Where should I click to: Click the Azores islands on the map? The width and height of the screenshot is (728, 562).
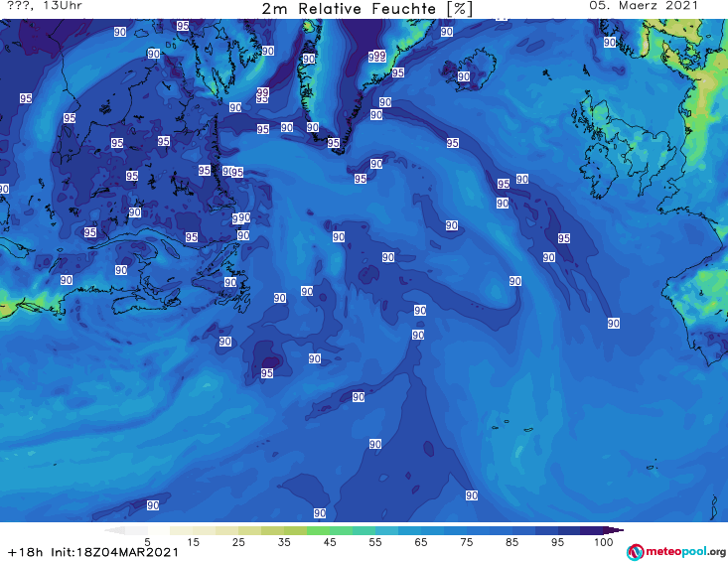(513, 426)
